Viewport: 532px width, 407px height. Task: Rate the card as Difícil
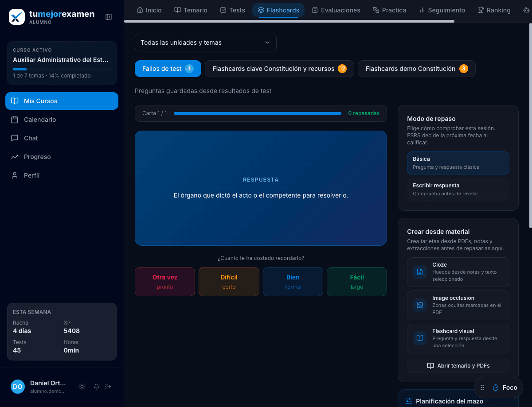pos(229,282)
